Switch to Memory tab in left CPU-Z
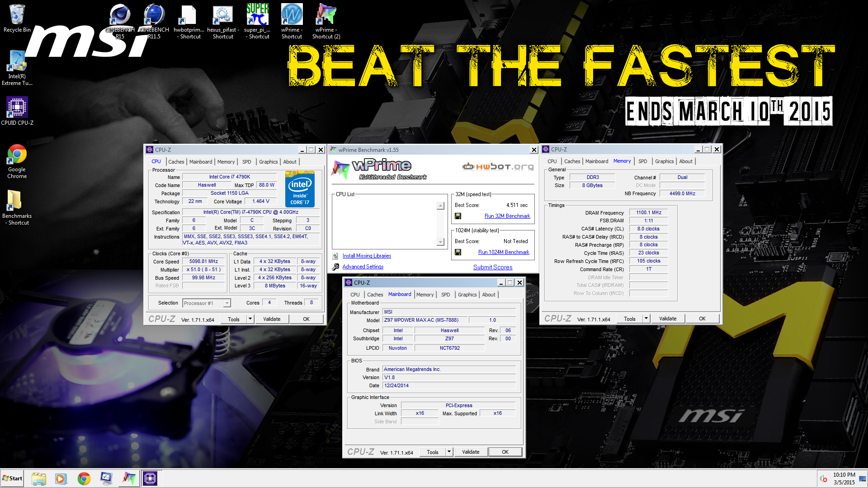Viewport: 868px width, 488px height. point(226,162)
